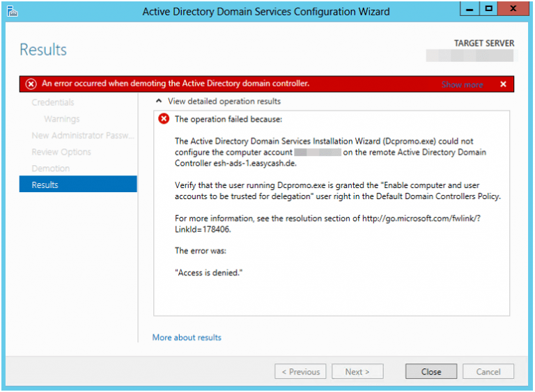
Task: Maximize the wizard window
Action: pyautogui.click(x=488, y=8)
